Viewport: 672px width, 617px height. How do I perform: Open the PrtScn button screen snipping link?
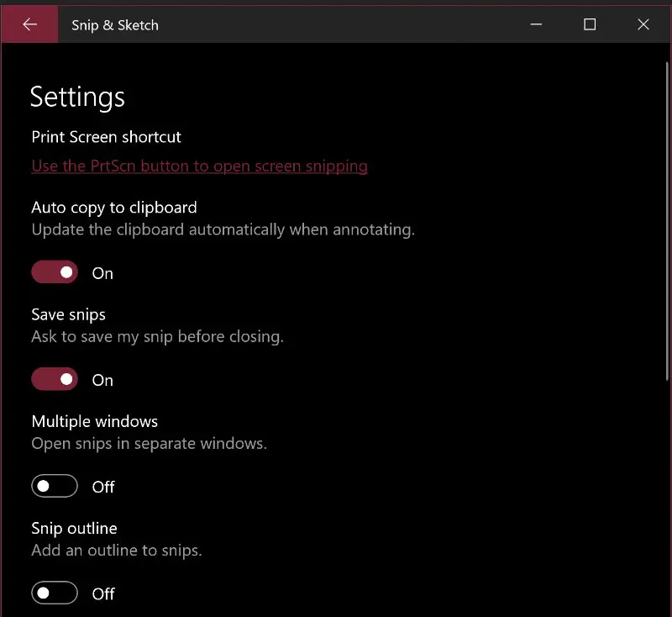pyautogui.click(x=199, y=166)
